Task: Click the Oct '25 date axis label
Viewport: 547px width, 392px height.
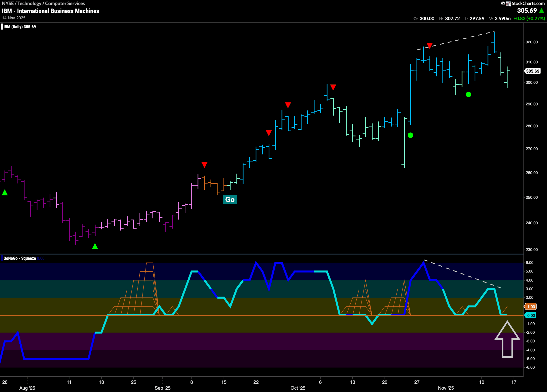Action: tap(298, 388)
